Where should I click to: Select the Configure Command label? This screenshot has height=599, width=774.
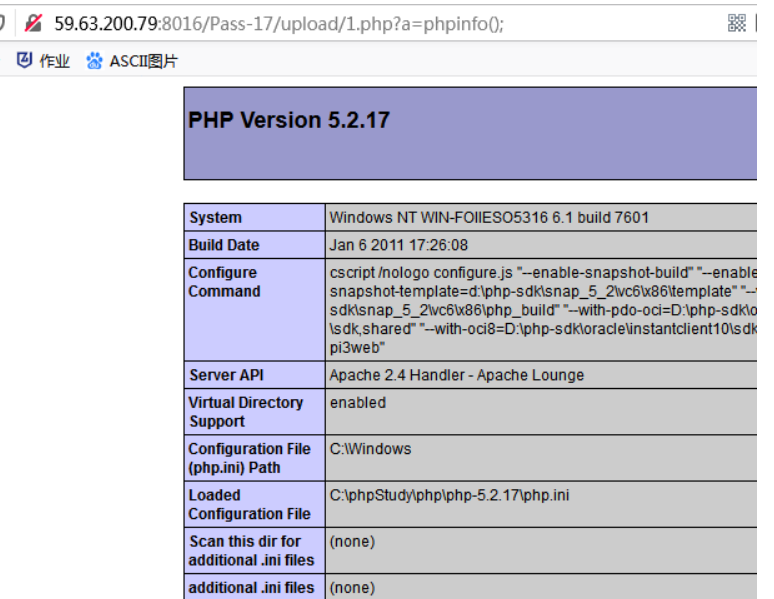click(x=224, y=282)
